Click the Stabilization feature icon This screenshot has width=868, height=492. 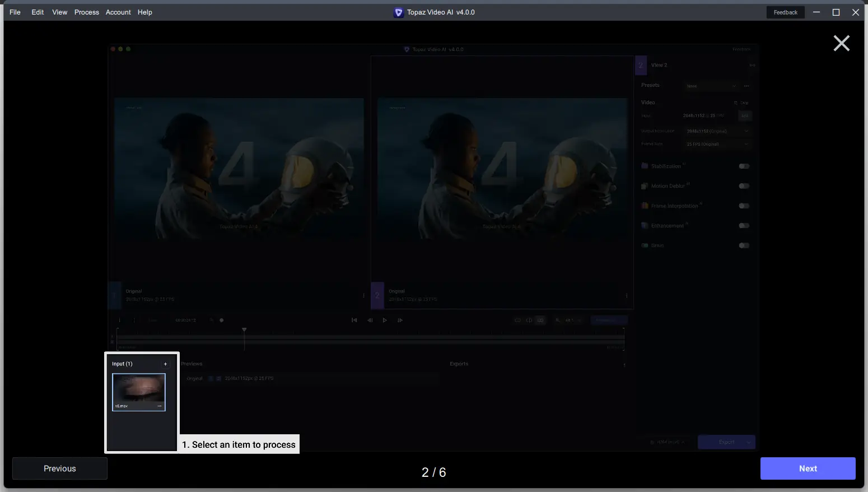(645, 166)
